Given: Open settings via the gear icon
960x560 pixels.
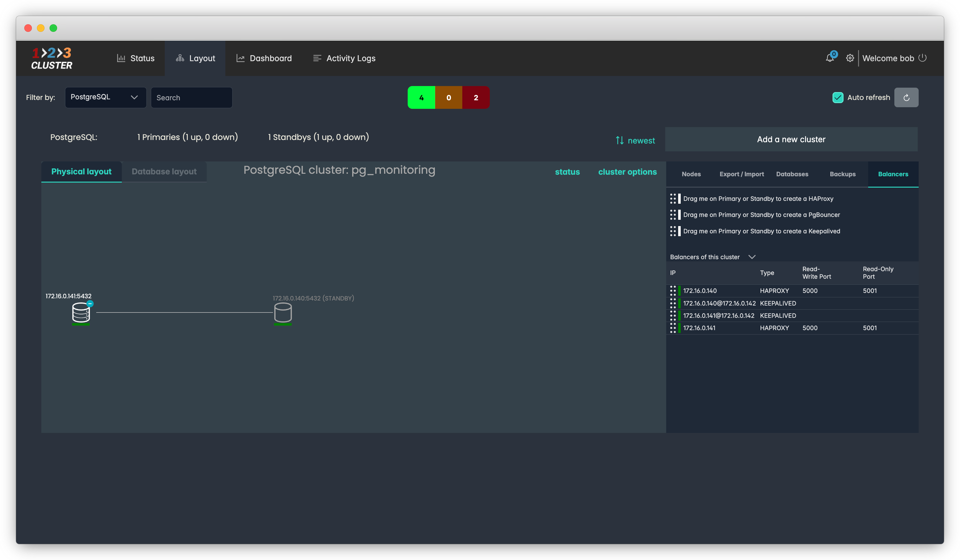Looking at the screenshot, I should point(850,58).
